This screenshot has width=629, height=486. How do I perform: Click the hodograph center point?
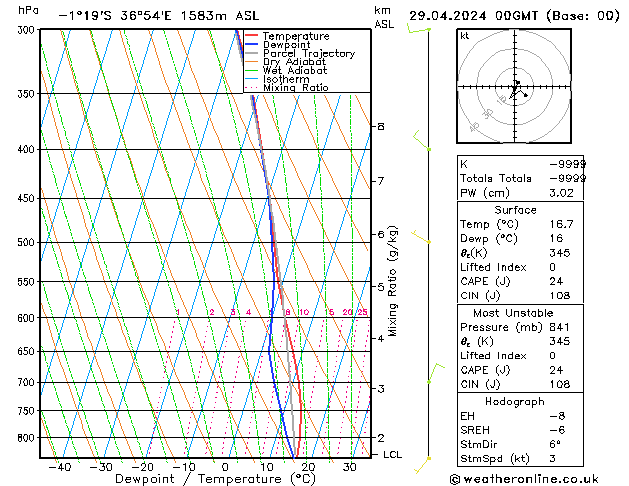point(515,87)
